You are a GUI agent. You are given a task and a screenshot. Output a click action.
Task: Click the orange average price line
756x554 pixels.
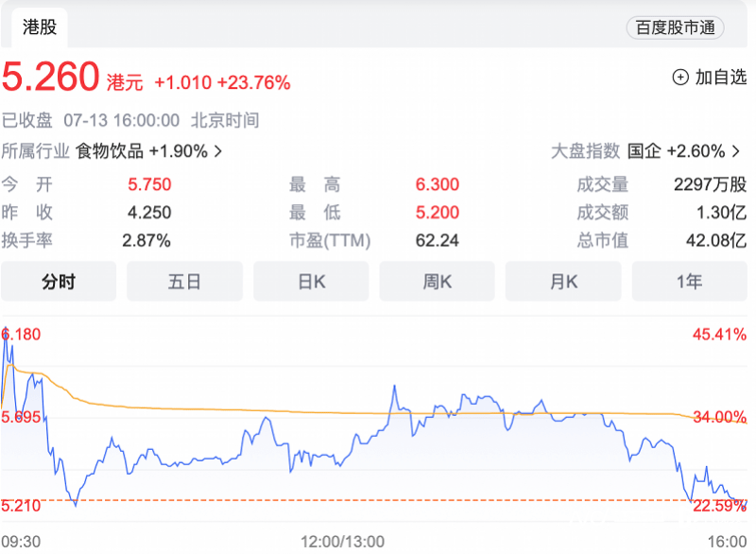tap(283, 410)
